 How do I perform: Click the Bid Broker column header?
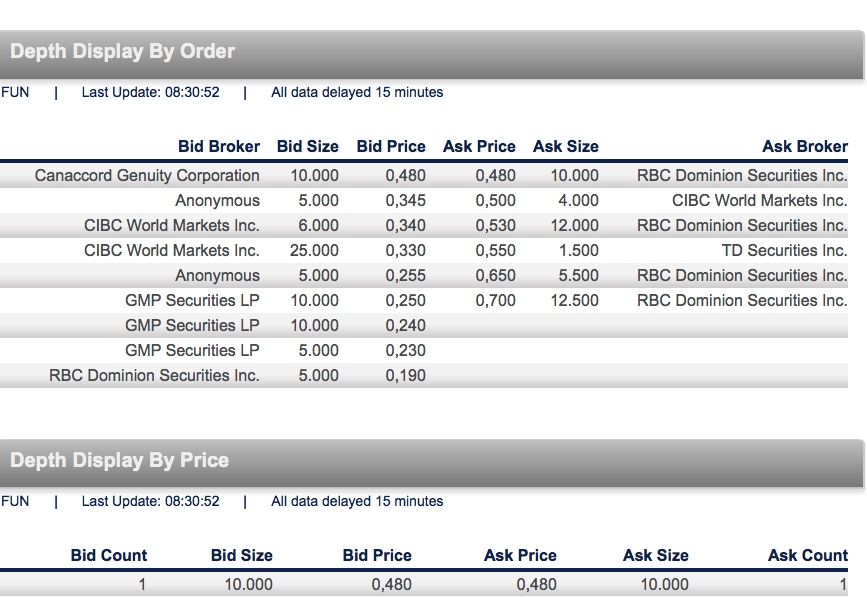218,146
